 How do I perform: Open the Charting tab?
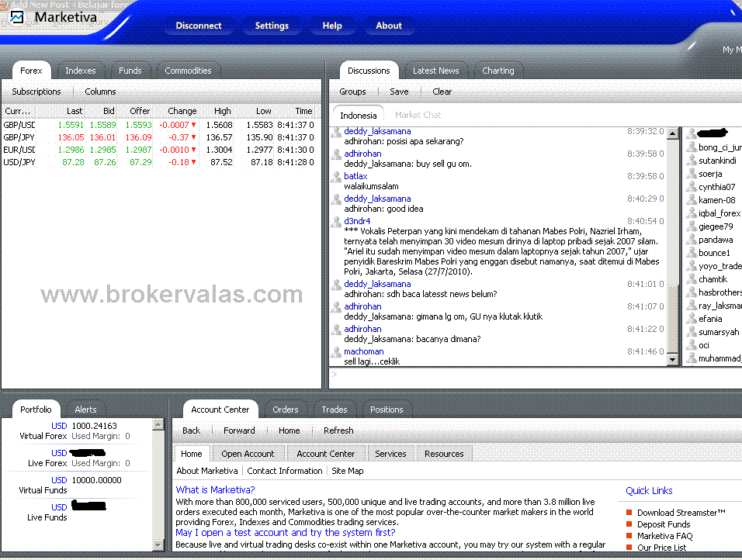click(498, 71)
